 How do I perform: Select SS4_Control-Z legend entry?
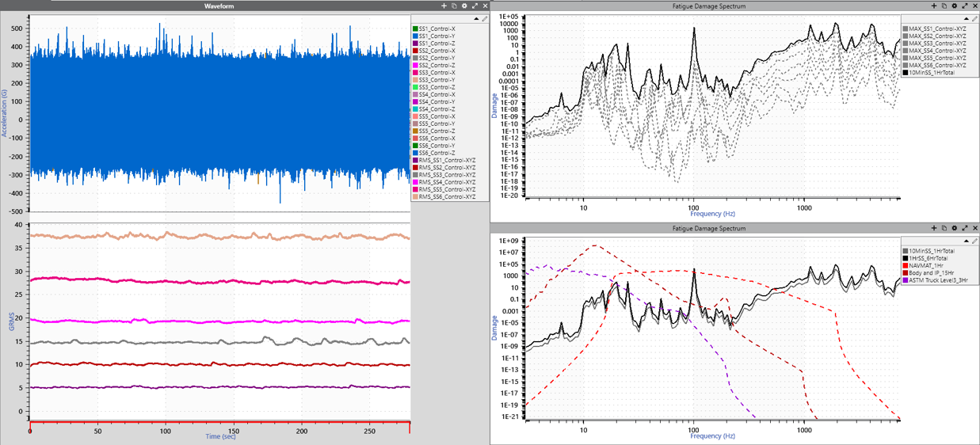433,109
